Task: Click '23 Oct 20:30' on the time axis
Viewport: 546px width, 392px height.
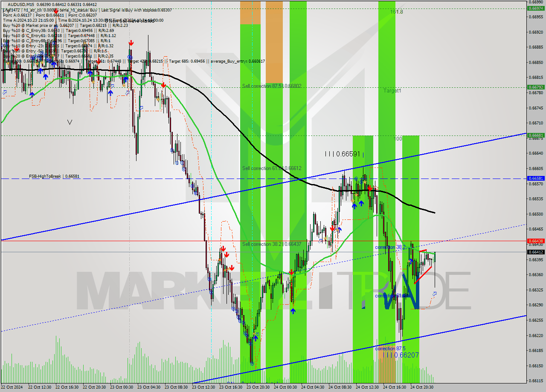Action: [x=258, y=387]
